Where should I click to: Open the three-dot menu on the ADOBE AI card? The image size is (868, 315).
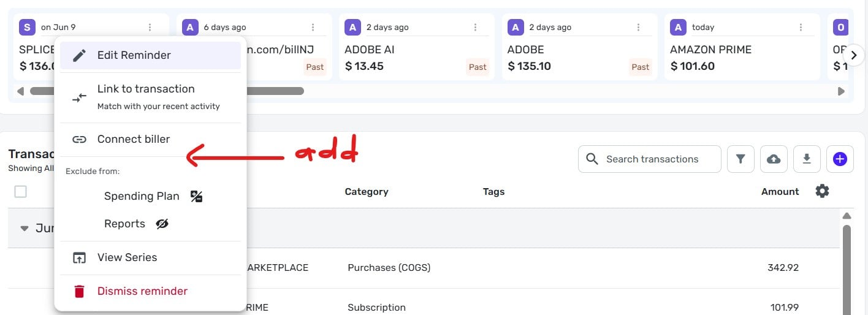(x=476, y=27)
